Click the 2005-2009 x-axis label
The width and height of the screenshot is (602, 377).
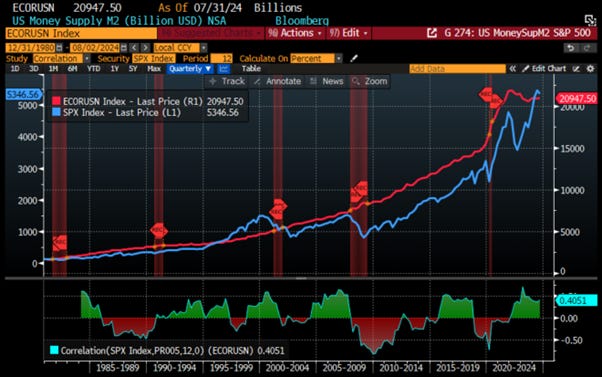click(x=344, y=368)
